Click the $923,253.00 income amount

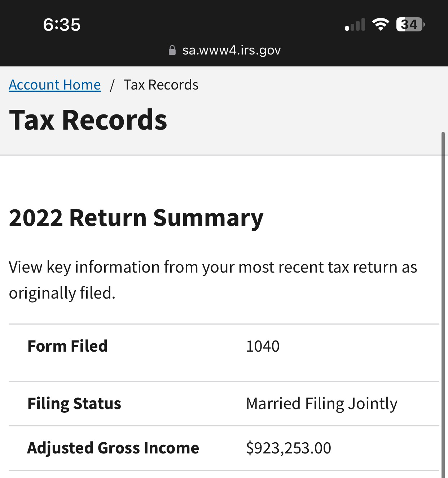(289, 448)
